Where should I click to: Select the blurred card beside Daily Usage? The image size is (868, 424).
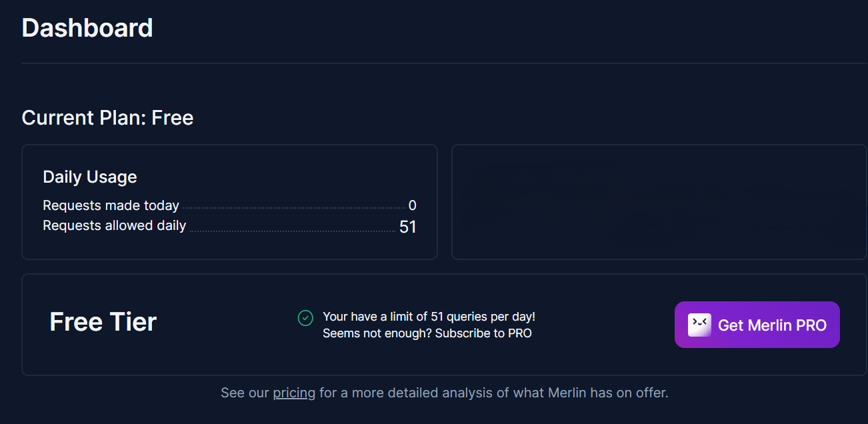(x=659, y=201)
